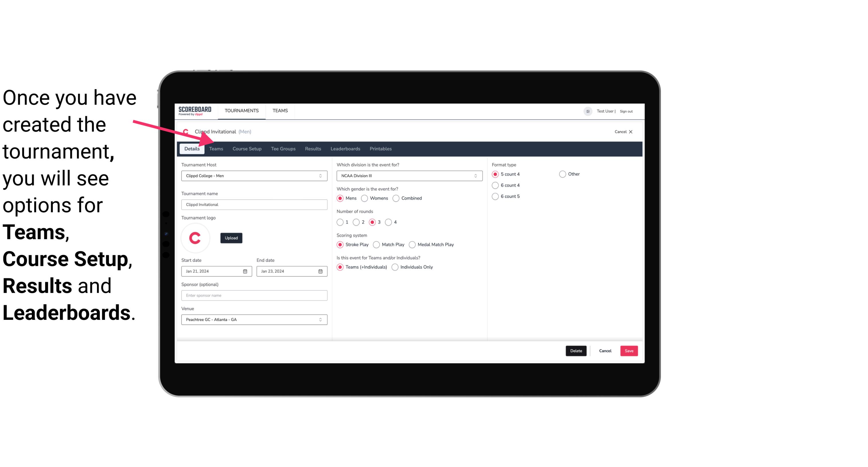Screen dimensions: 868x467
Task: Switch to the Course Setup tab
Action: pyautogui.click(x=246, y=148)
